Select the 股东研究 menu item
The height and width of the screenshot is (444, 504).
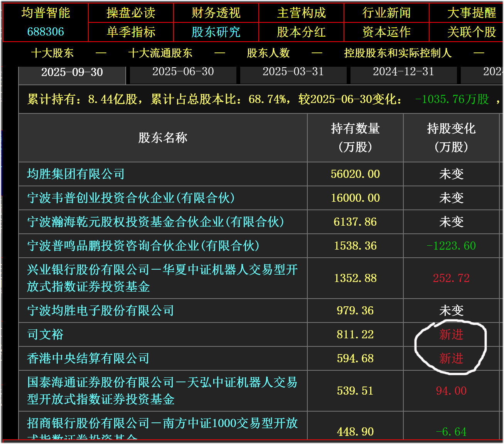tap(216, 32)
